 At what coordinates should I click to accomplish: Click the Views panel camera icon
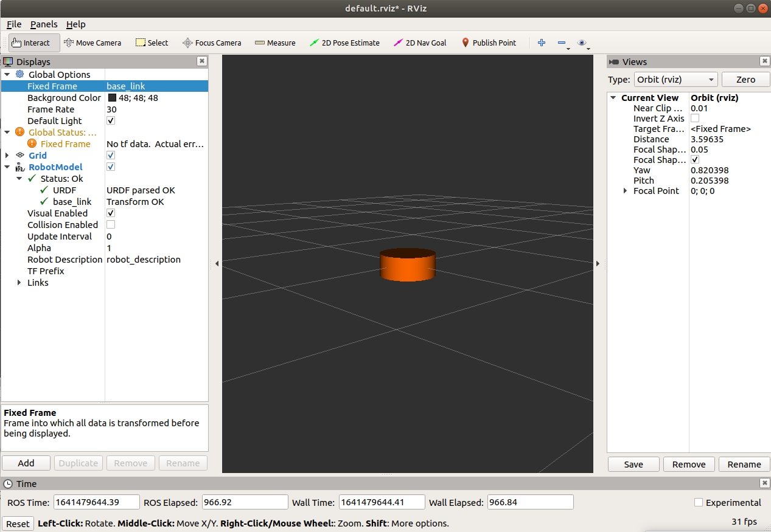614,61
